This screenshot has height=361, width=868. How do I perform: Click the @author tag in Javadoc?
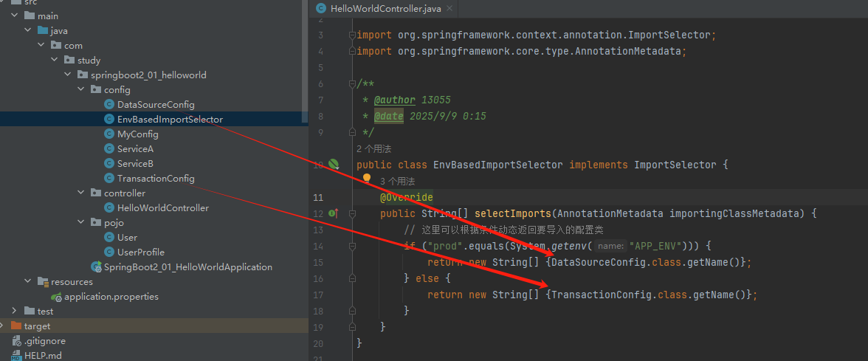[394, 100]
